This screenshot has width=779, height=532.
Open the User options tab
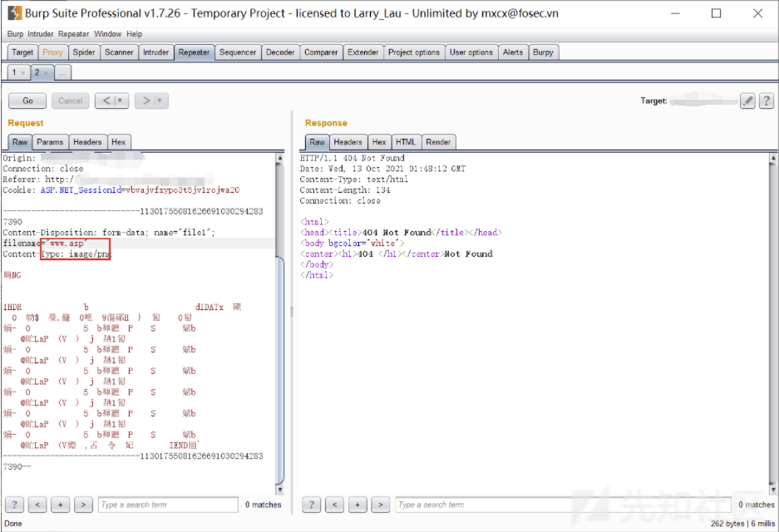tap(471, 52)
